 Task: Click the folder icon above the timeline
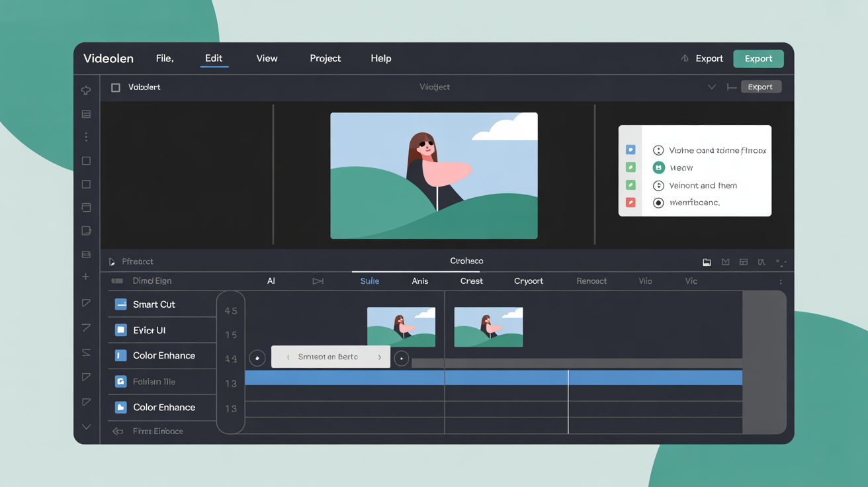707,263
